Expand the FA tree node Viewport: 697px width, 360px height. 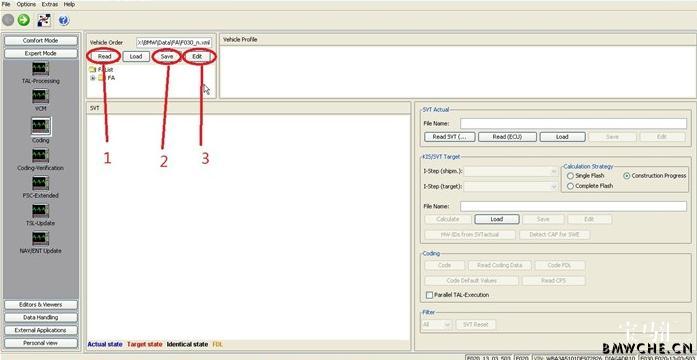tap(93, 78)
